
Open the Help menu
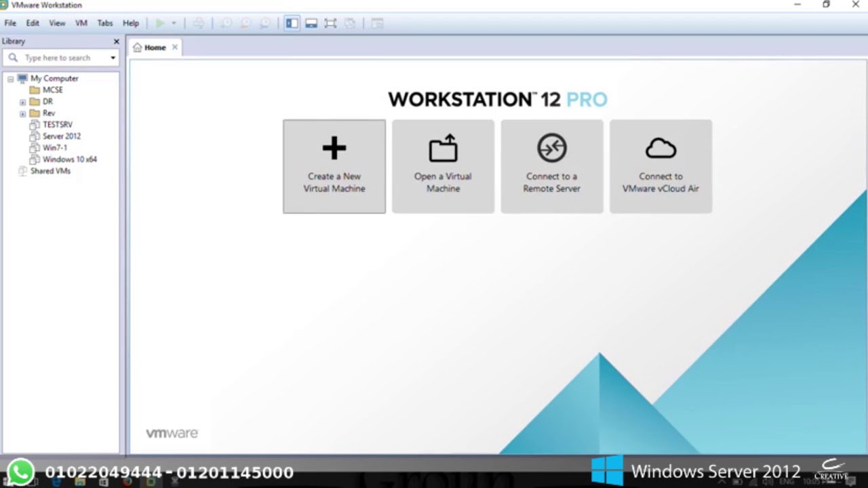pyautogui.click(x=131, y=23)
